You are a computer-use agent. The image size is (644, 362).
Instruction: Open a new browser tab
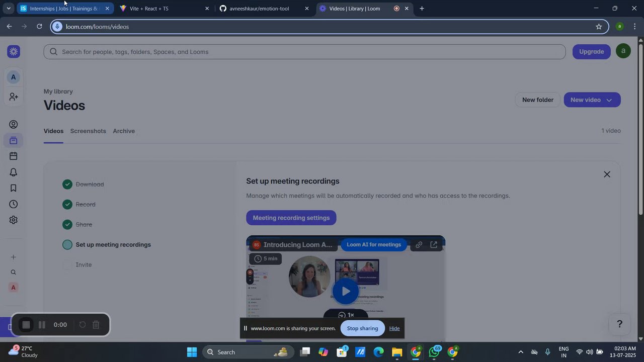pos(422,9)
